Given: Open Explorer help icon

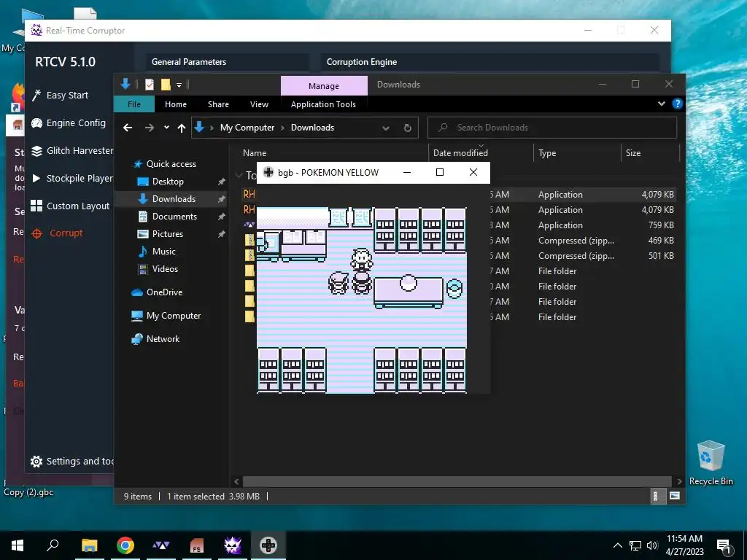Looking at the screenshot, I should point(677,104).
